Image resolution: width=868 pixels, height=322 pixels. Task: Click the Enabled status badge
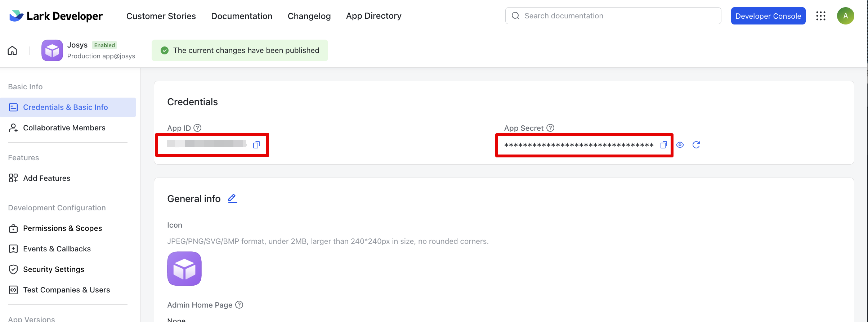104,45
